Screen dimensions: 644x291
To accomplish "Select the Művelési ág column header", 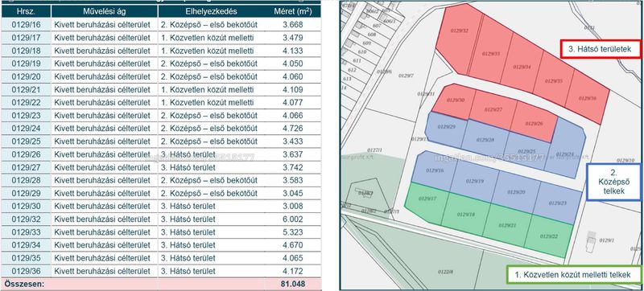I will 105,11.
